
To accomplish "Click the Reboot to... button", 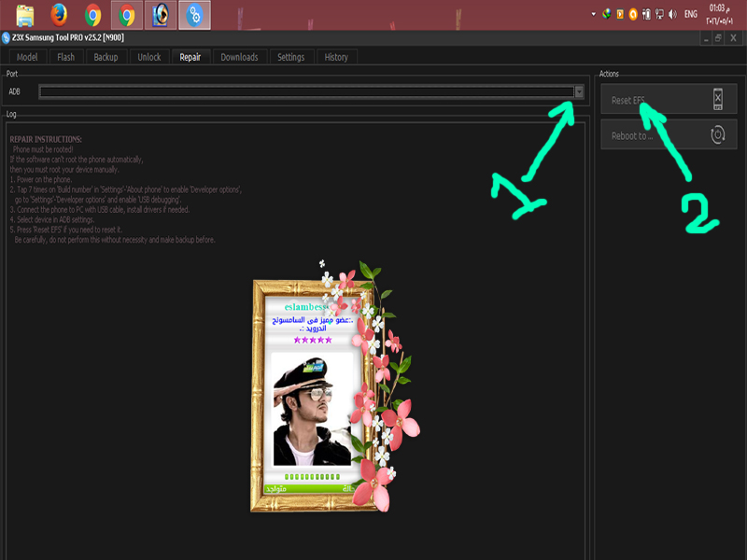I will [x=669, y=134].
